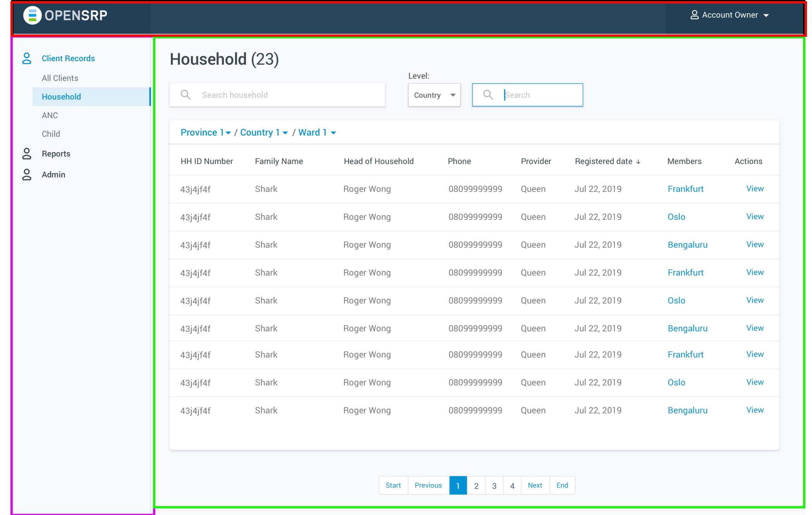Click the Admin icon in the sidebar
Screen dimensions: 812x515
(x=26, y=175)
